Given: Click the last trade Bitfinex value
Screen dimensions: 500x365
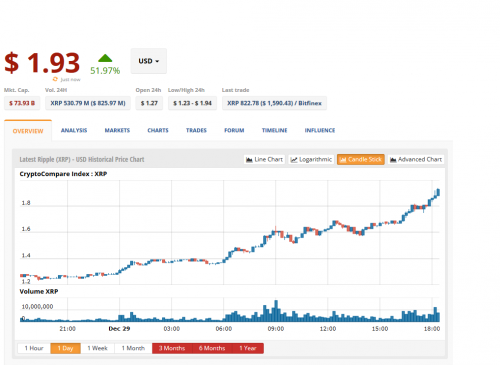Looking at the screenshot, I should point(274,103).
